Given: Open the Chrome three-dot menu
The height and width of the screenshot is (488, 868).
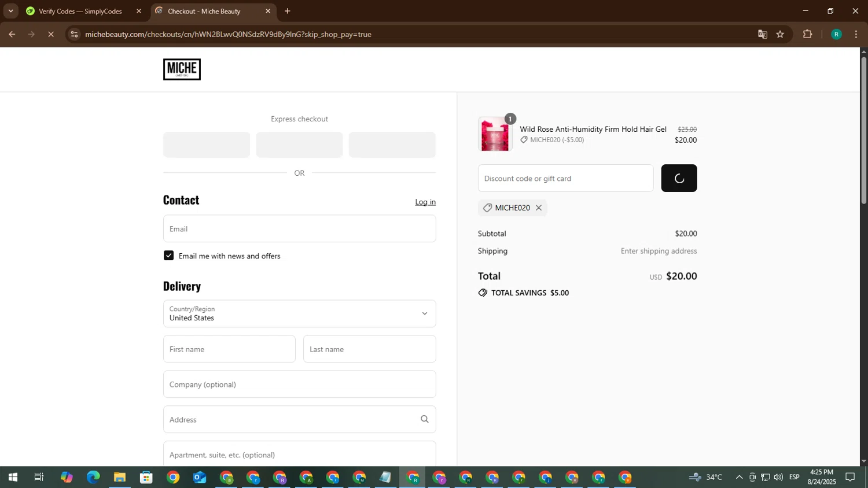Looking at the screenshot, I should 856,34.
